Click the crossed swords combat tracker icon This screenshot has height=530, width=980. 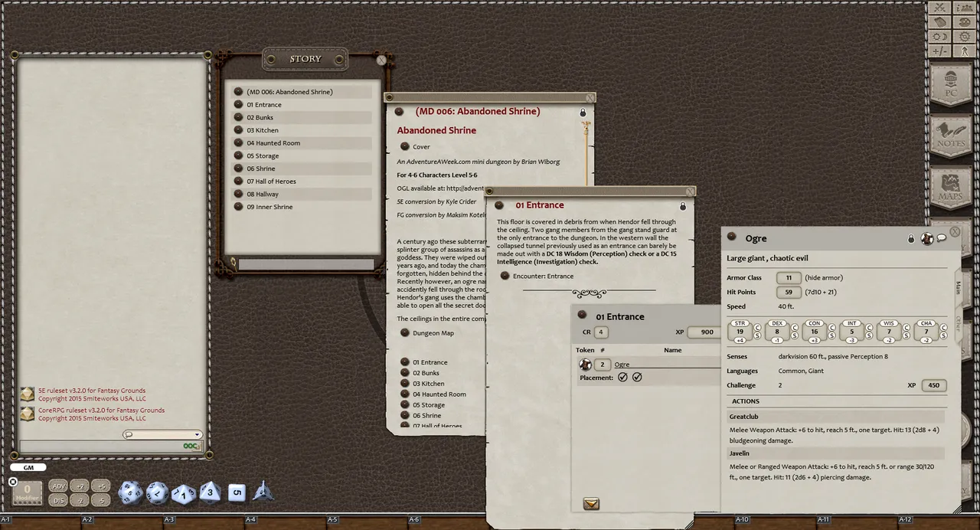pyautogui.click(x=940, y=8)
